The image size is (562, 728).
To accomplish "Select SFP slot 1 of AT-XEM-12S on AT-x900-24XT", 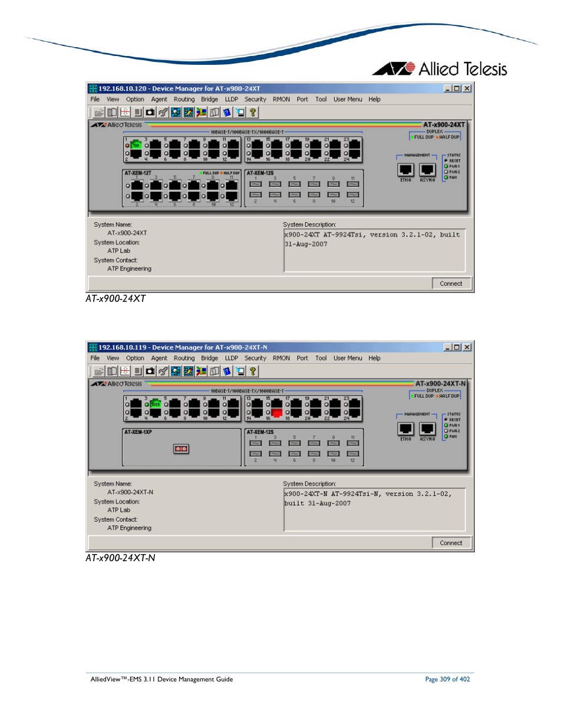I will click(x=256, y=184).
